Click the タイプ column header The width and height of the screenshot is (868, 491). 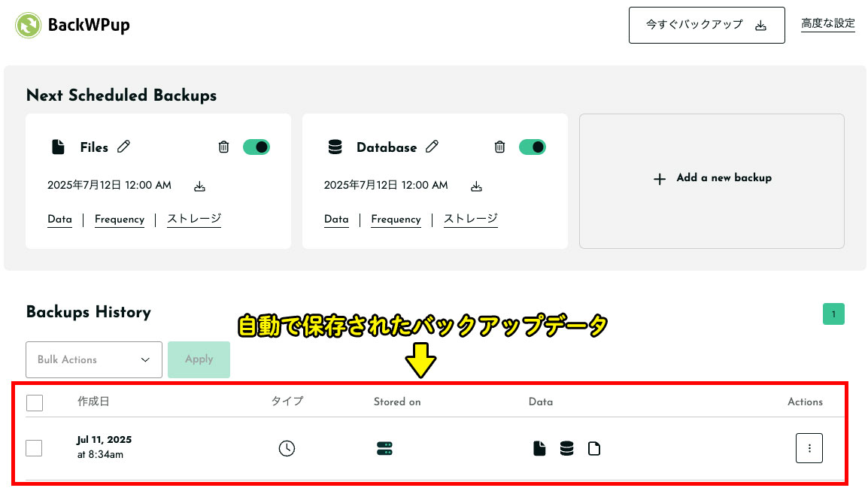[x=287, y=402]
